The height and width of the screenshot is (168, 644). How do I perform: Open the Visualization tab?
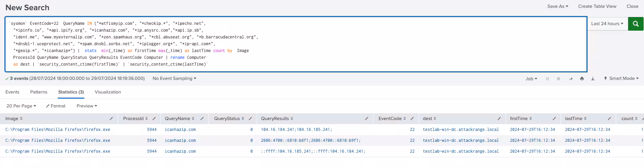tap(108, 92)
